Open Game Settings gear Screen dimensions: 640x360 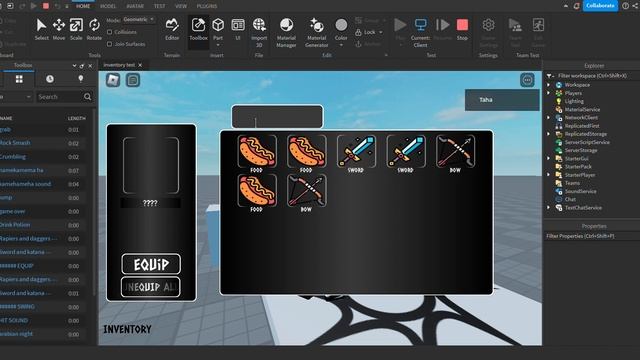[x=488, y=32]
